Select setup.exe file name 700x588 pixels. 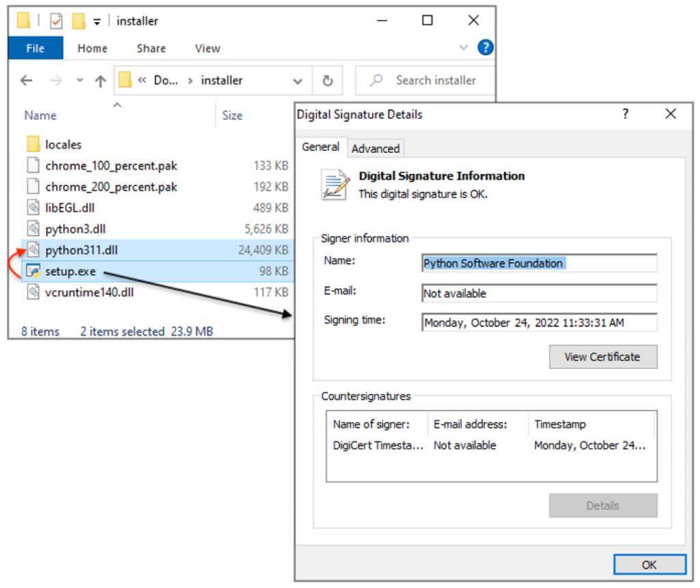(x=70, y=271)
